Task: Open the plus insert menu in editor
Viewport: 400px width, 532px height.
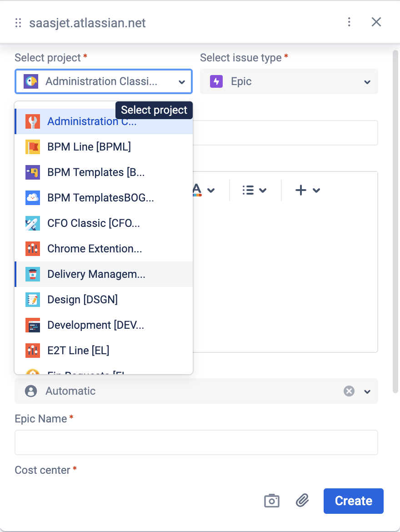Action: click(308, 190)
